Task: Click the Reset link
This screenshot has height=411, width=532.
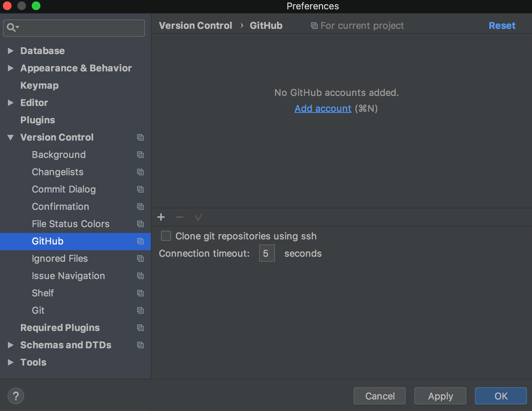Action: pyautogui.click(x=502, y=26)
